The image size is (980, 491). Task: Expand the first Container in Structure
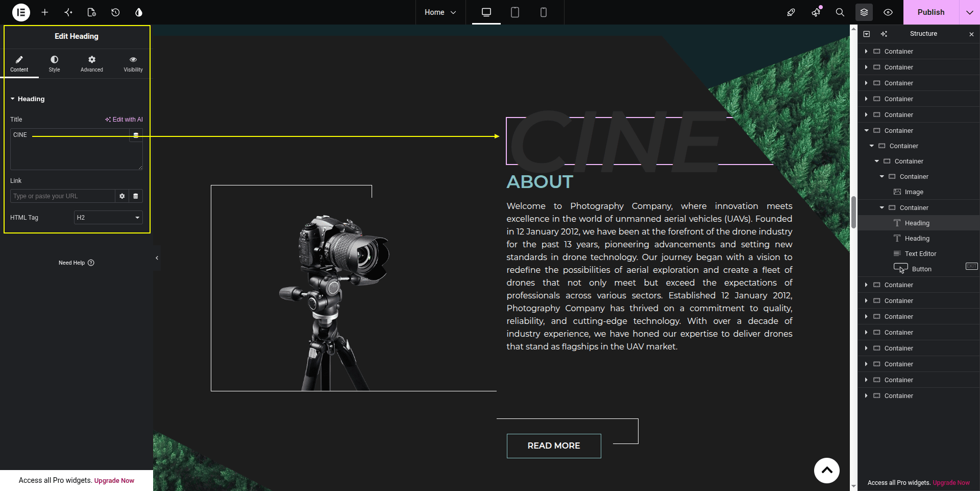866,52
